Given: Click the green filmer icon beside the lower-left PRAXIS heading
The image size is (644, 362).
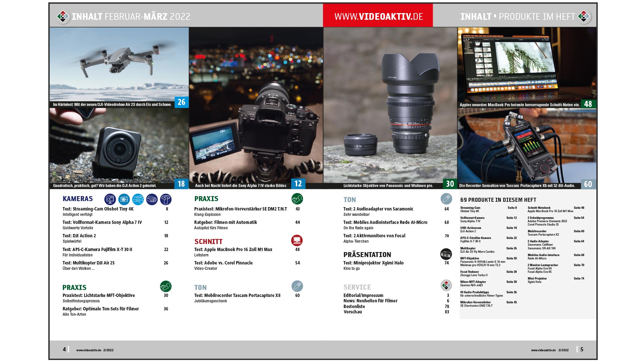Looking at the screenshot, I should click(x=166, y=286).
